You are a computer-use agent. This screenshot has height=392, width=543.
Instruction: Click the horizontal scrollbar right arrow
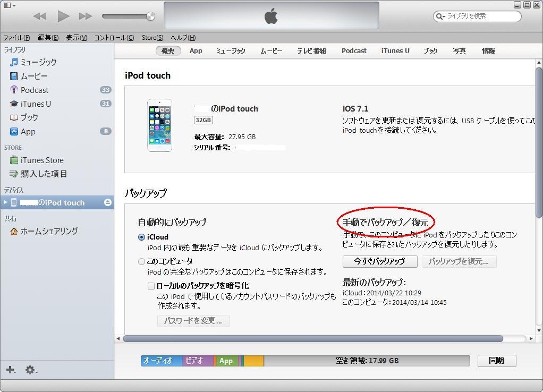point(531,338)
